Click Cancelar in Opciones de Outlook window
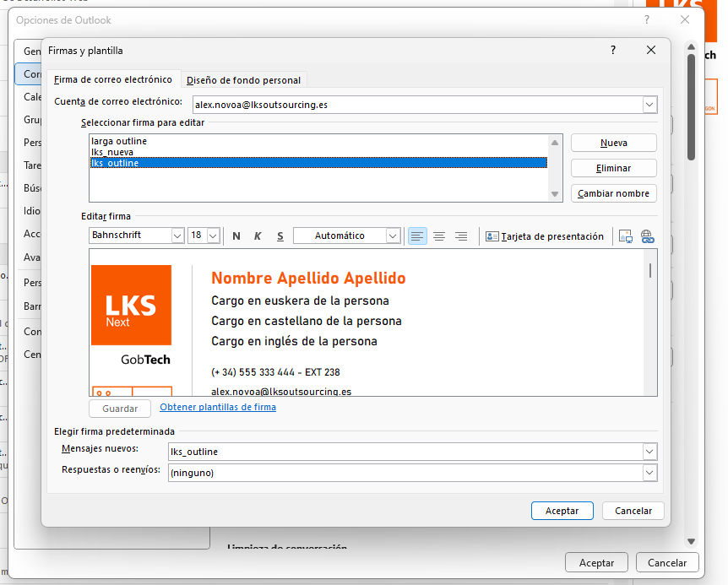 (x=667, y=563)
